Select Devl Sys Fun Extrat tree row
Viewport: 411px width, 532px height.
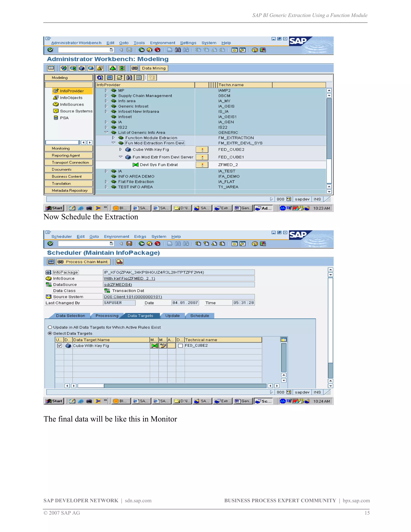[x=159, y=165]
